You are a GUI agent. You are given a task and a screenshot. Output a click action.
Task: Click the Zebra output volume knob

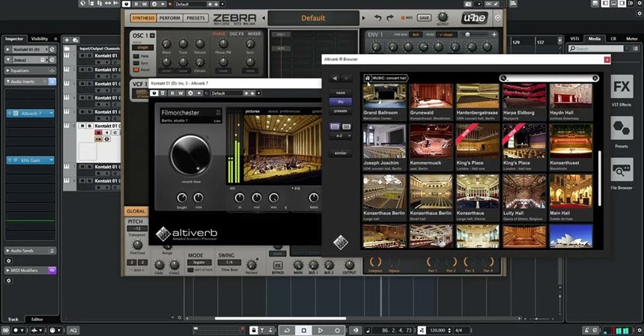[443, 16]
